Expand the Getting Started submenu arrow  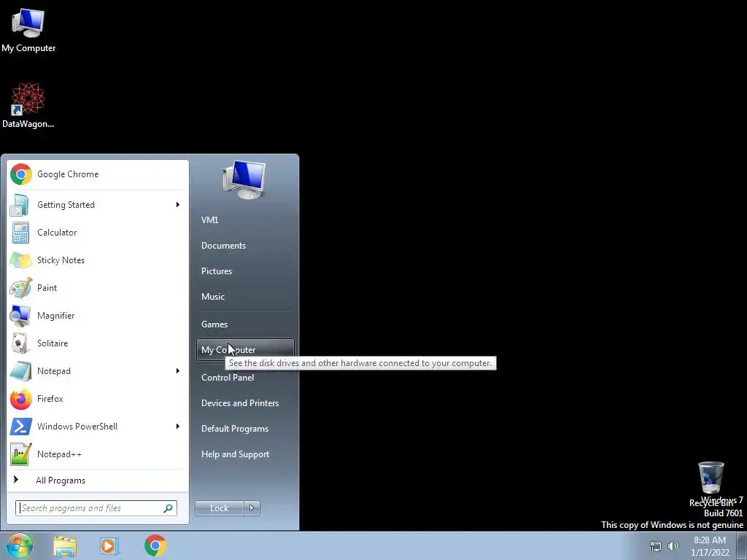click(x=178, y=205)
